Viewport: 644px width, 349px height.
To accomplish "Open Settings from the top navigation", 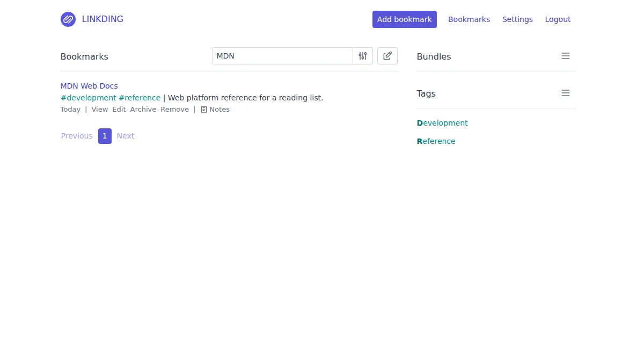I will point(517,19).
